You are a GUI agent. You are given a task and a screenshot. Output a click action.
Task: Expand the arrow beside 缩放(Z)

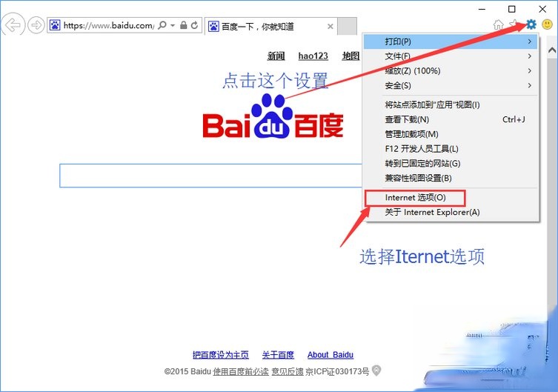tap(530, 71)
